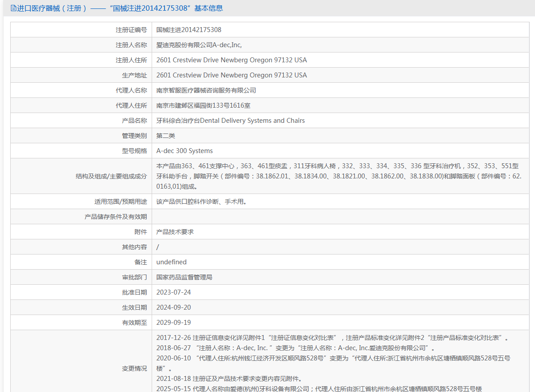Click the 代理人住所 label

pyautogui.click(x=131, y=105)
